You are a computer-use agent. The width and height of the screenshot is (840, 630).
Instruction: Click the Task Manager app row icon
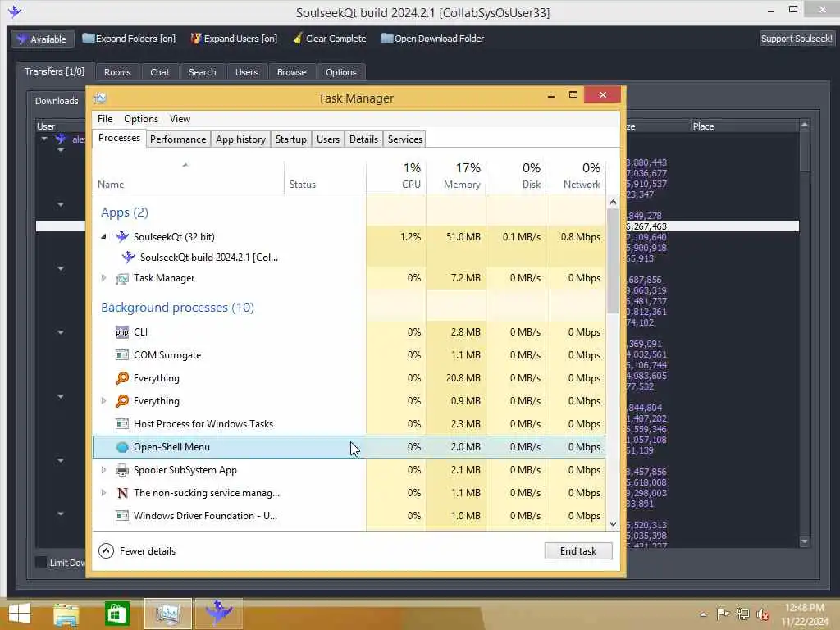coord(122,278)
